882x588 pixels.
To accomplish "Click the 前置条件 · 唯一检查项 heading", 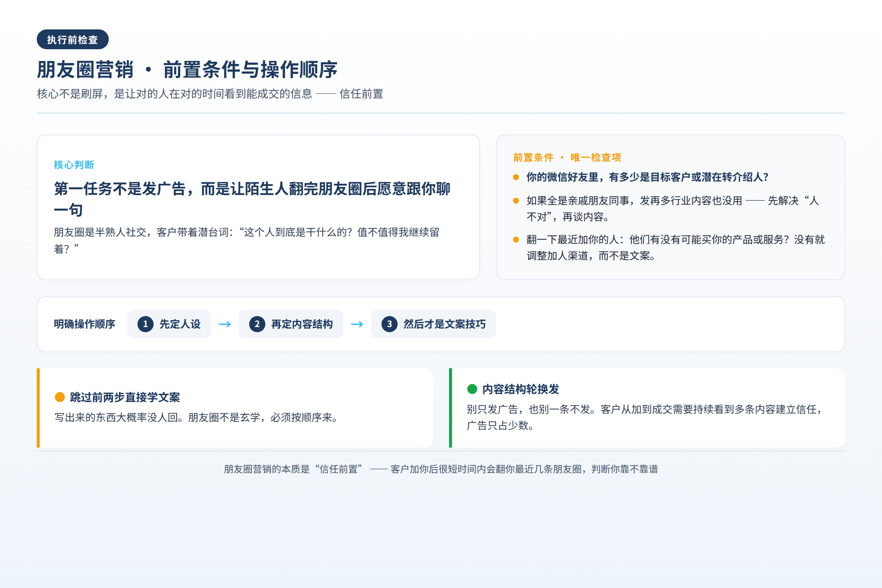I will coord(567,158).
